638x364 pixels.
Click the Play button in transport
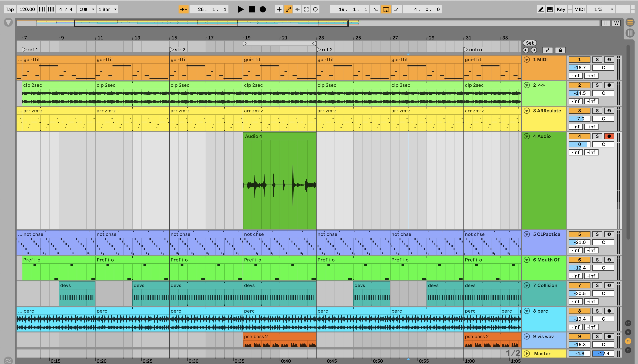pos(240,9)
